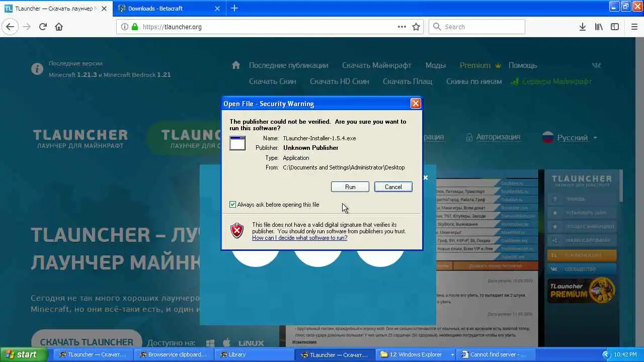Viewport: 644px width, 362px height.
Task: Open Последние публикации menu item
Action: (x=288, y=65)
